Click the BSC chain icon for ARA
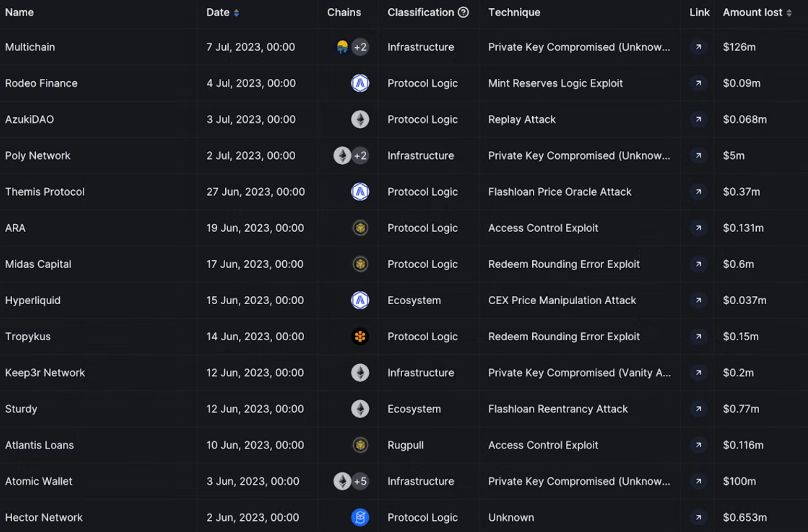 pyautogui.click(x=360, y=228)
